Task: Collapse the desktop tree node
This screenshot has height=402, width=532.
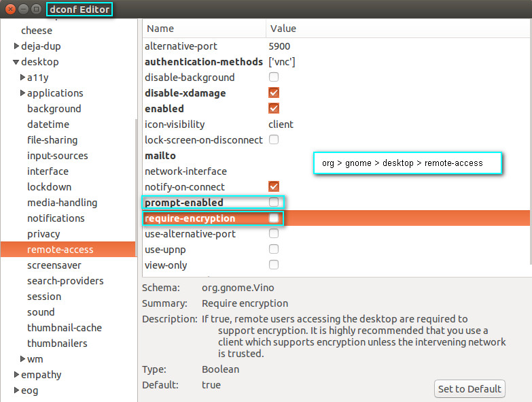Action: click(16, 62)
